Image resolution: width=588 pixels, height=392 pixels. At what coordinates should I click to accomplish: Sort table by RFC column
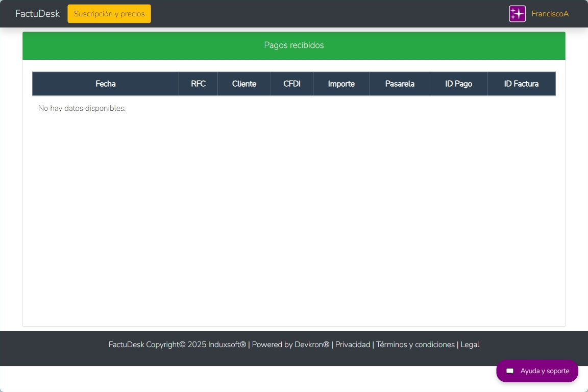tap(198, 84)
